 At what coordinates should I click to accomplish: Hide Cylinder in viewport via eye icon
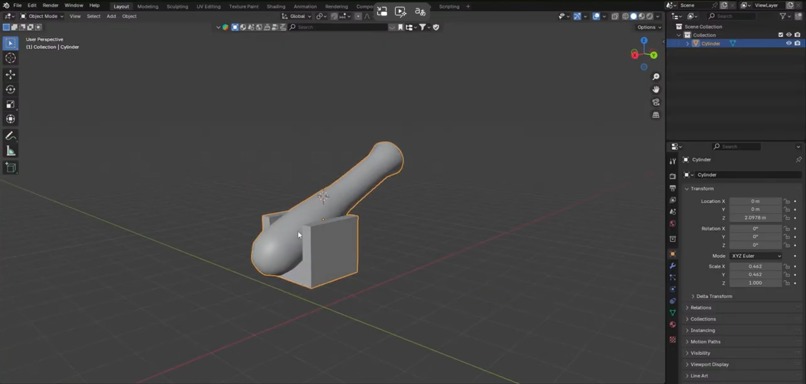tap(789, 44)
